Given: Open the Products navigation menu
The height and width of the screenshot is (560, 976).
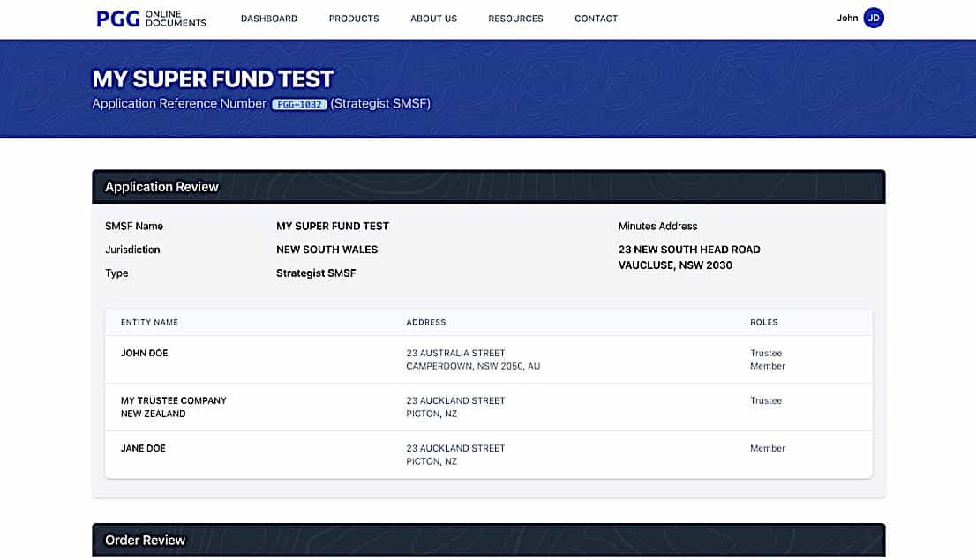Looking at the screenshot, I should [353, 18].
